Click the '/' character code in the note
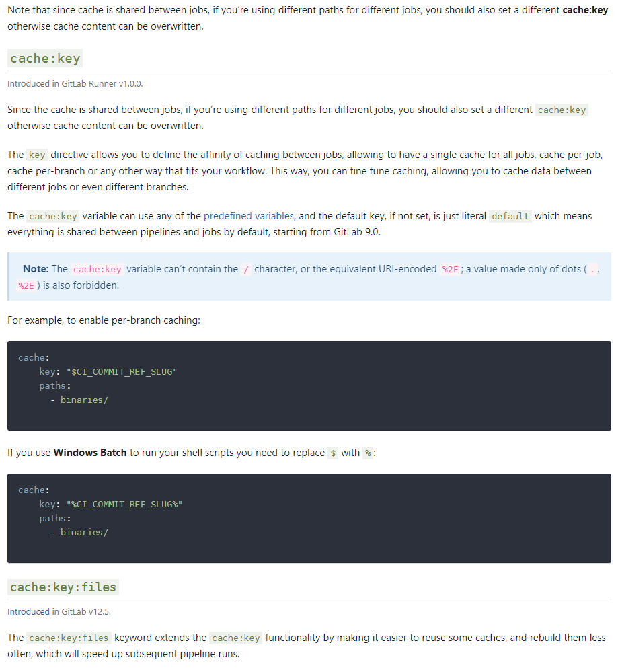This screenshot has height=672, width=618. (246, 270)
